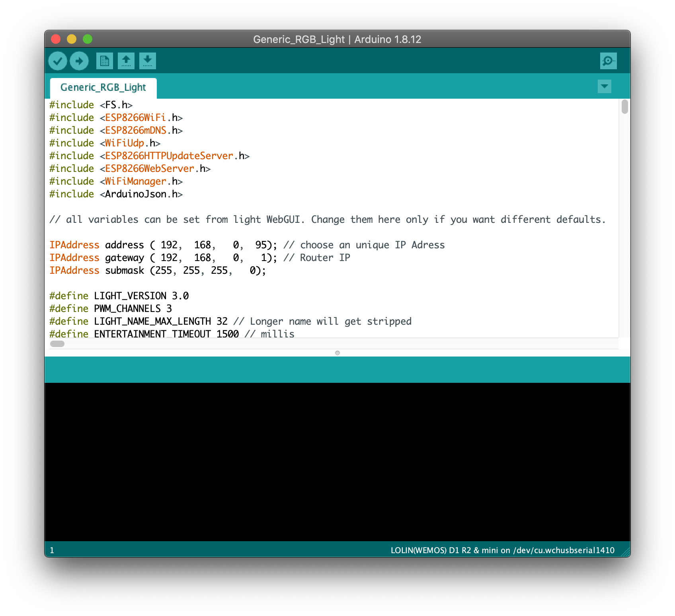Open the Serial Monitor magnifier icon

pos(609,61)
